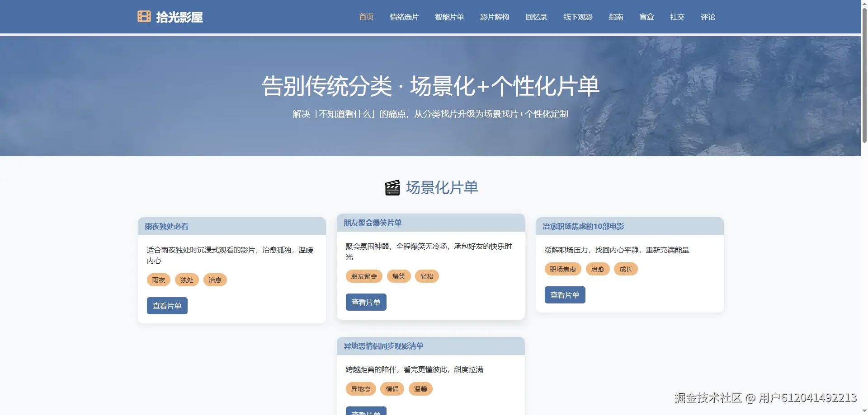This screenshot has width=868, height=415.
Task: Click the 首页 home link
Action: click(366, 17)
